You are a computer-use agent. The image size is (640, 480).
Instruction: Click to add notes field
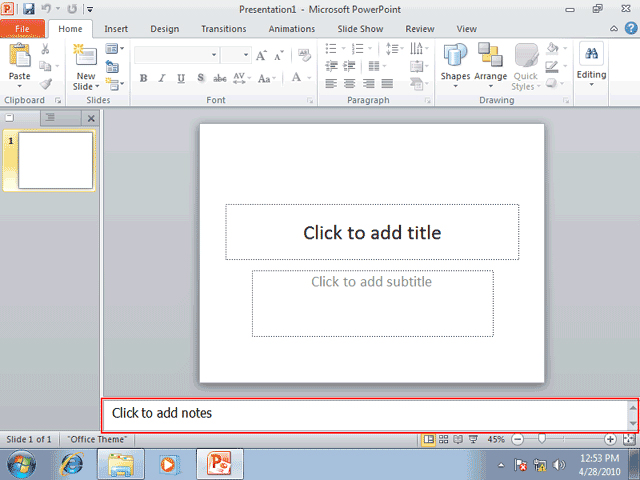(x=365, y=415)
